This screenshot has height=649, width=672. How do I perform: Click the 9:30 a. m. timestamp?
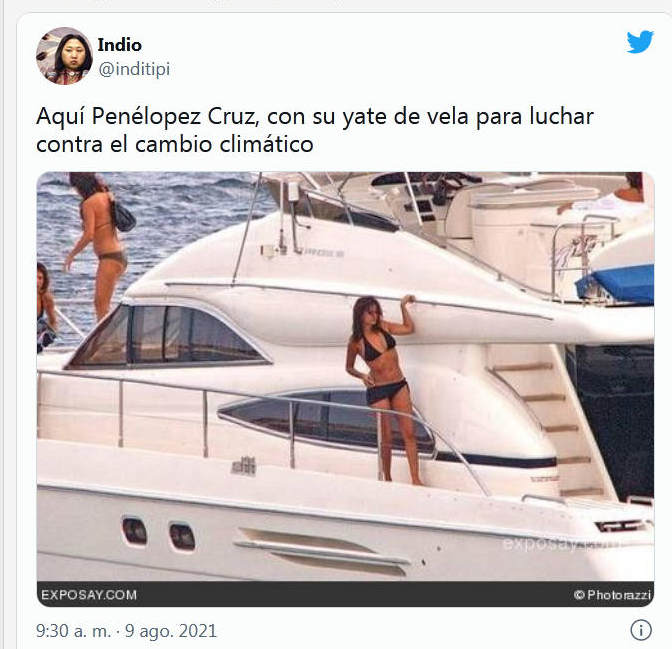[x=73, y=631]
